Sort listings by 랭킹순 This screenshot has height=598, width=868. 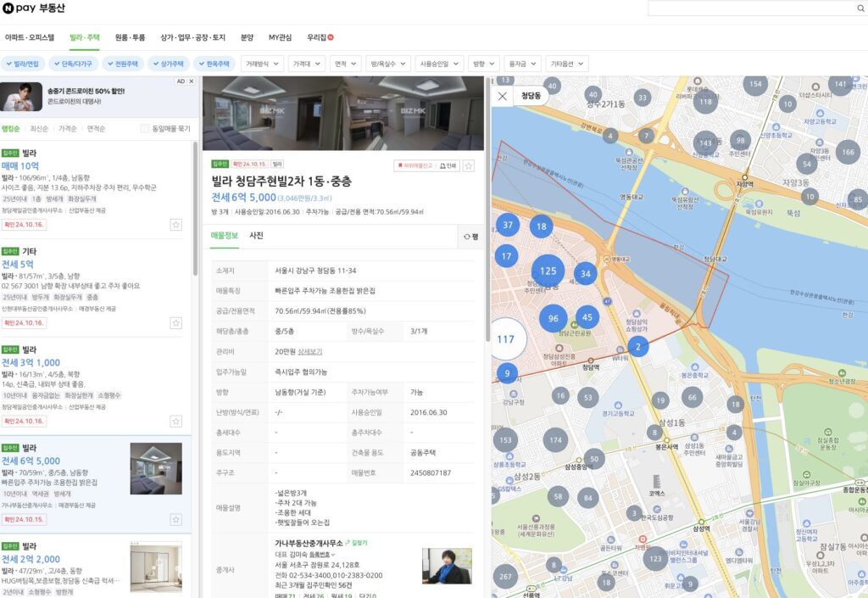10,128
